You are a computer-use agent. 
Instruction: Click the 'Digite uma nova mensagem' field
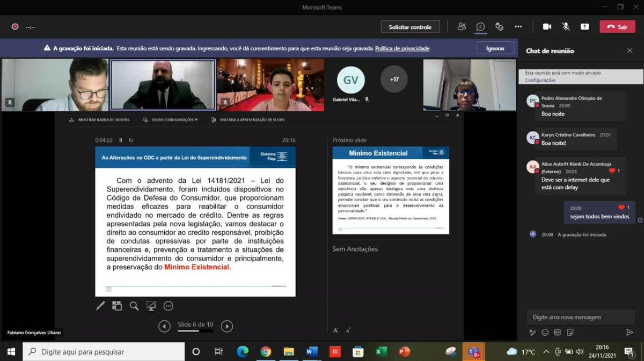[581, 317]
